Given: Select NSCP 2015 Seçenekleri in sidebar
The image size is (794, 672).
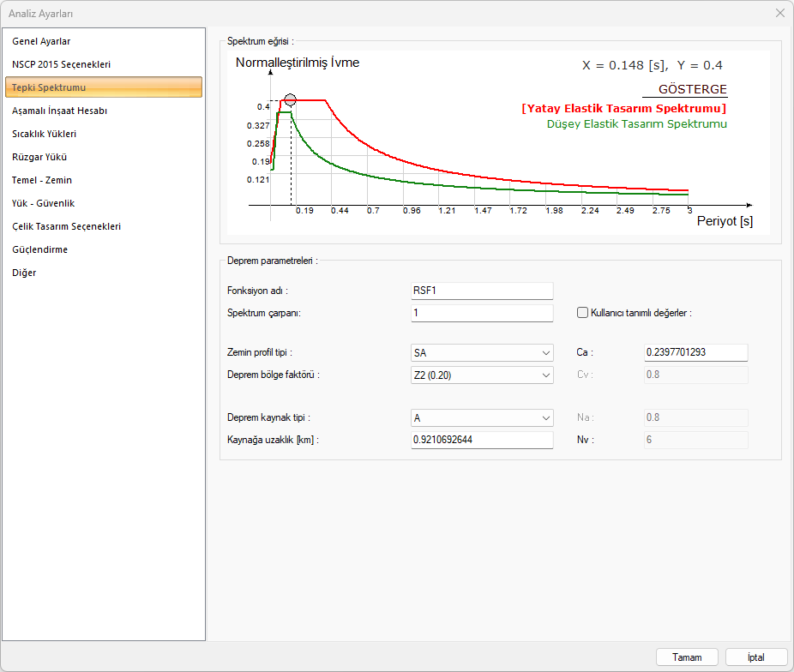Looking at the screenshot, I should pyautogui.click(x=61, y=64).
